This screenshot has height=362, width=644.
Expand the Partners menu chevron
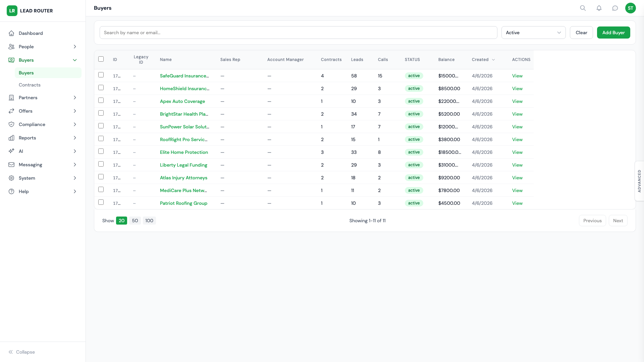[x=75, y=98]
